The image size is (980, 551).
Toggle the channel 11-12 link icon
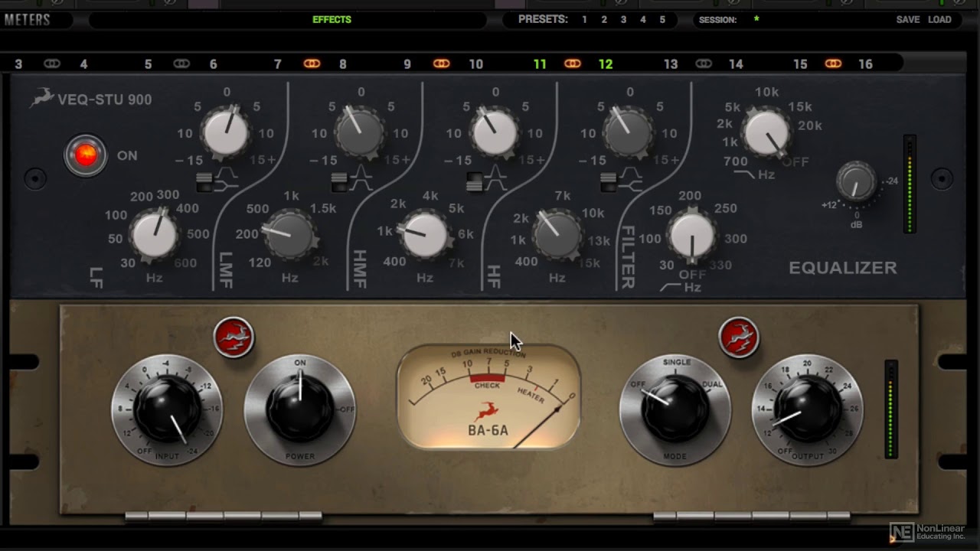pyautogui.click(x=573, y=64)
